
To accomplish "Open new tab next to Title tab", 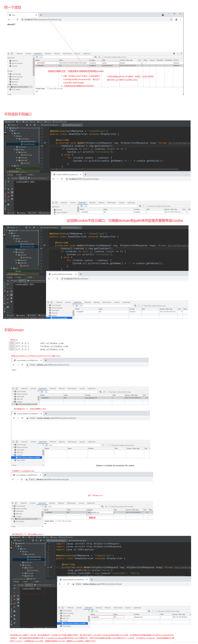I will point(41,15).
